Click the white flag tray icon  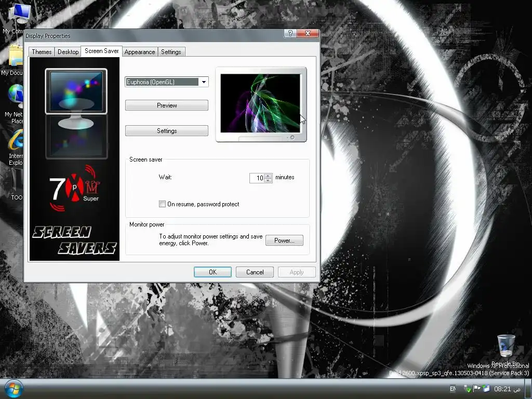click(477, 389)
